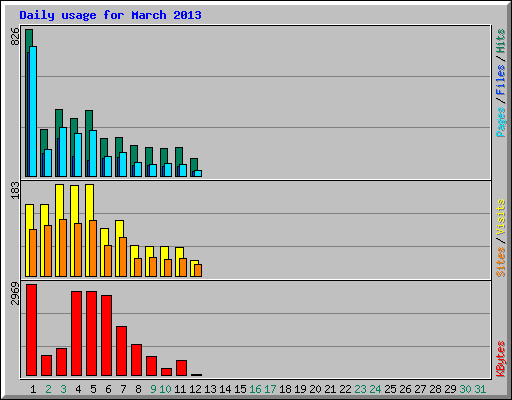The image size is (512, 400).
Task: Click day 12 on the x-axis
Action: 195,389
